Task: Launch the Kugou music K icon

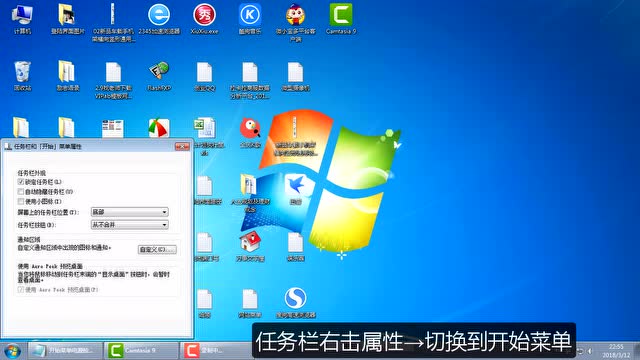Action: tap(249, 20)
